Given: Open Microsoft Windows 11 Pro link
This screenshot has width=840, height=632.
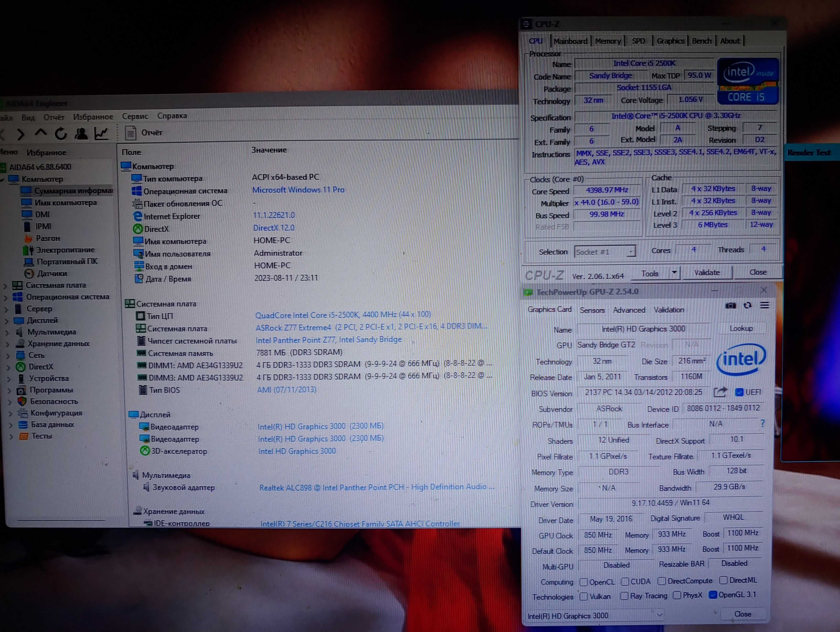Looking at the screenshot, I should click(298, 190).
